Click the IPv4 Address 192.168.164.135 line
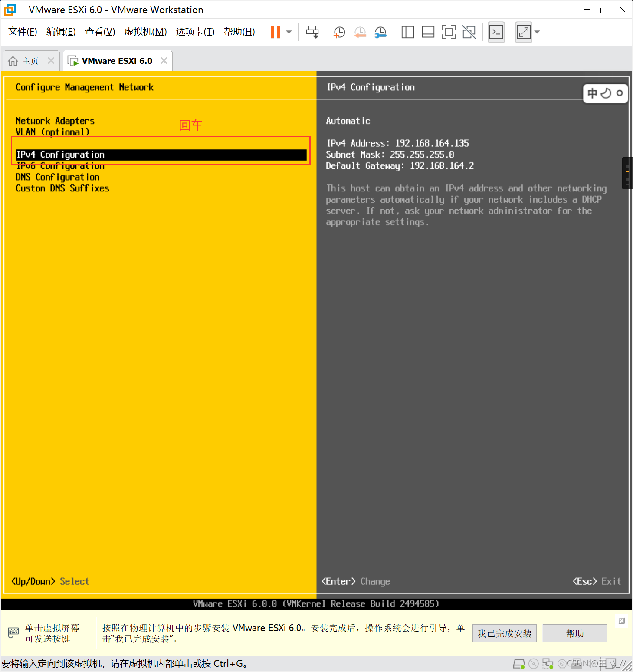This screenshot has width=633, height=672. tap(397, 143)
